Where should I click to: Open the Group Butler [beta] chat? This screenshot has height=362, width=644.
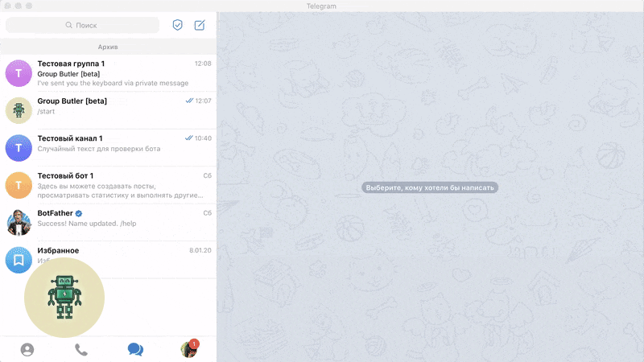[x=108, y=110]
